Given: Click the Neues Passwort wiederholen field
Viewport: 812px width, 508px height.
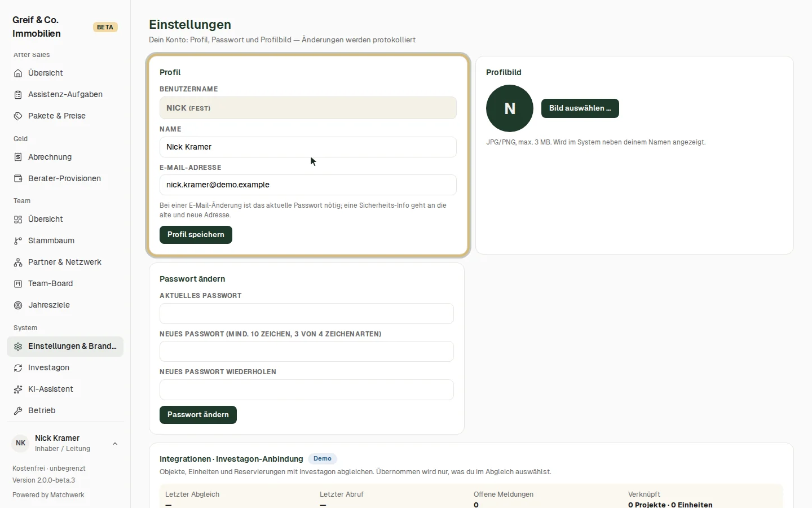Looking at the screenshot, I should pyautogui.click(x=307, y=390).
